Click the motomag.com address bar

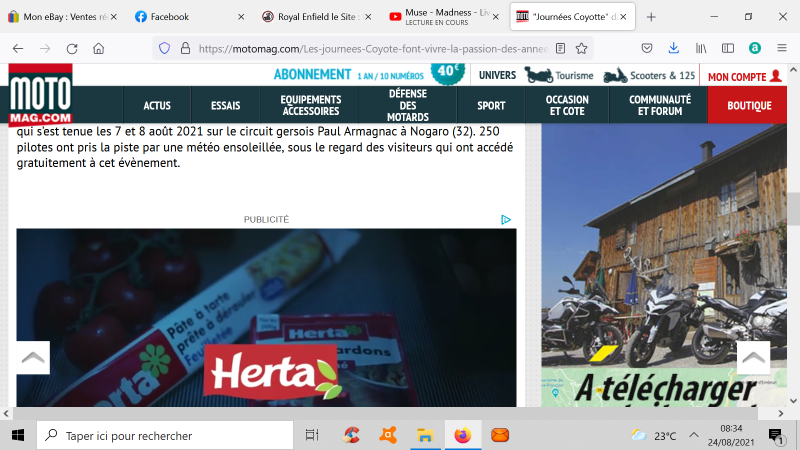click(x=372, y=48)
